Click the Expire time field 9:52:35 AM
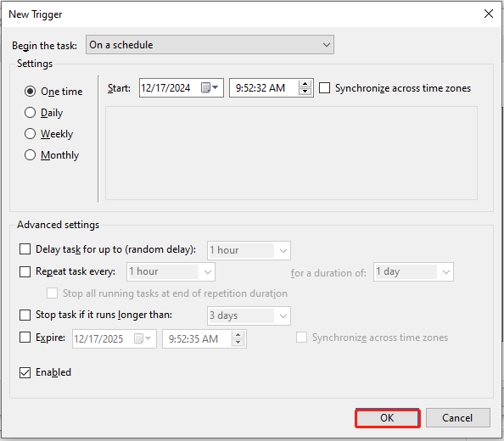 [x=204, y=338]
